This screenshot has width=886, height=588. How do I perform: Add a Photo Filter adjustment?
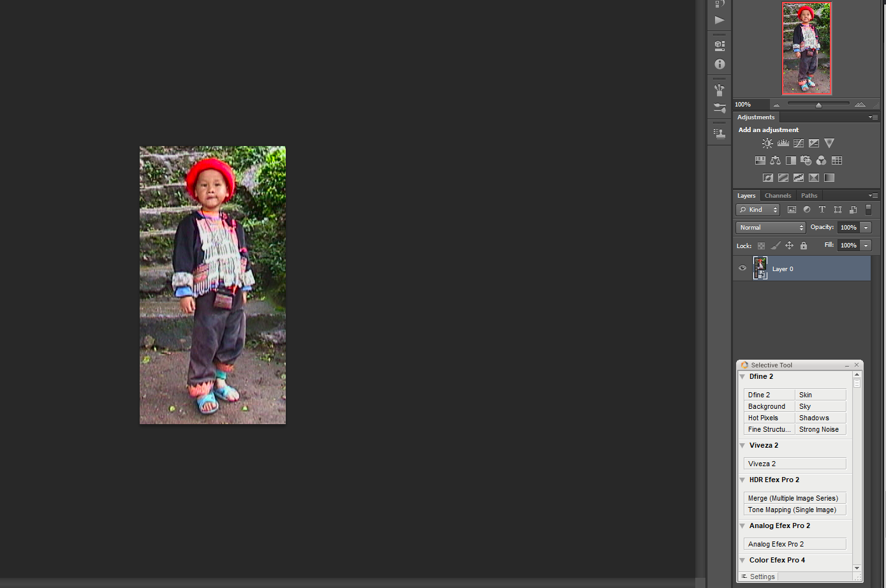pyautogui.click(x=806, y=161)
